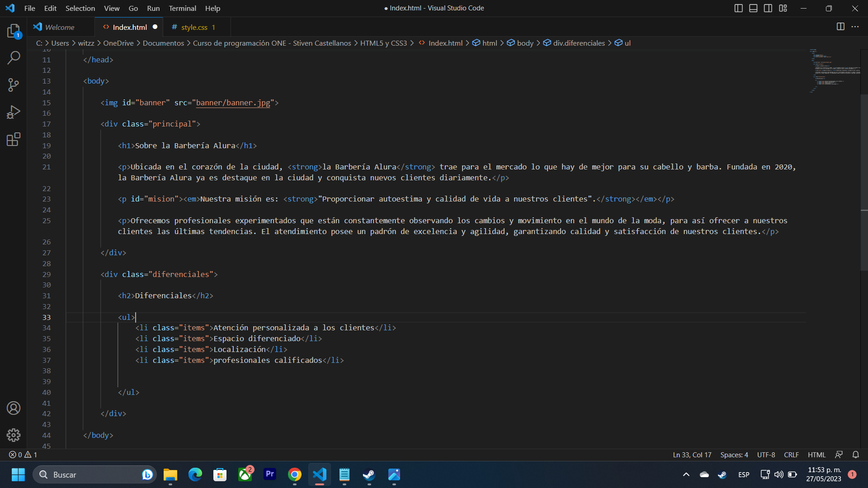868x488 pixels.
Task: Open volume control in system tray
Action: coord(778,474)
